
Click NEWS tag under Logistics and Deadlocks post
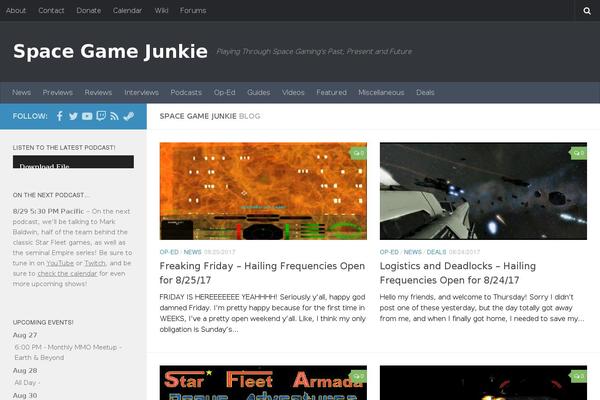[412, 252]
